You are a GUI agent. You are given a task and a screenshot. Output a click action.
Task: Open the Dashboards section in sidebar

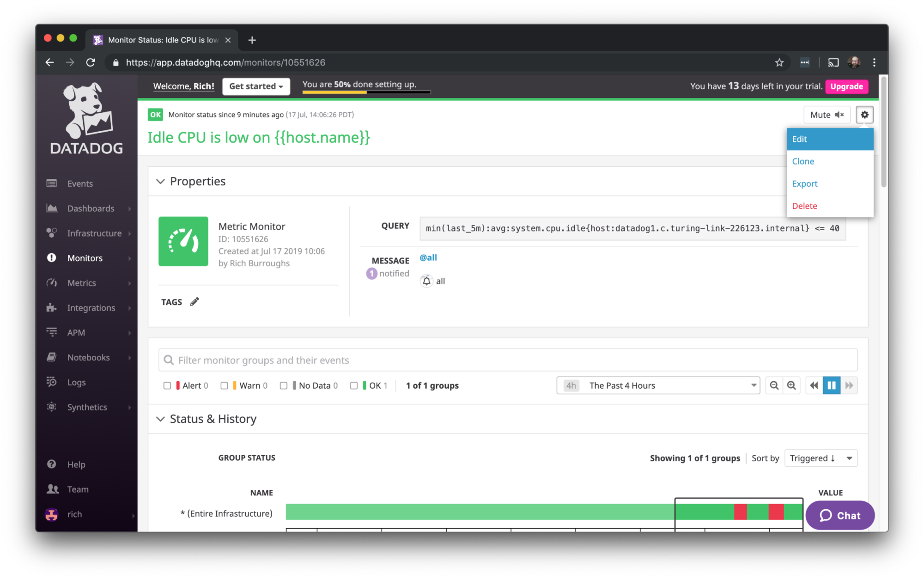[91, 208]
